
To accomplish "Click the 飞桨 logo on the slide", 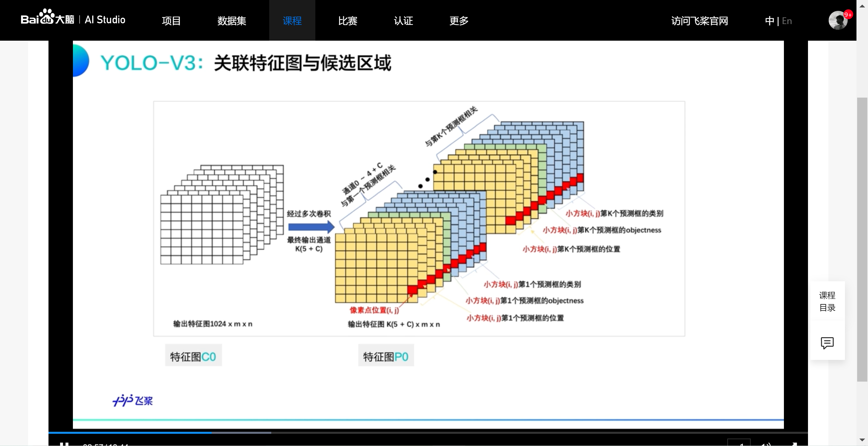I will (x=133, y=400).
